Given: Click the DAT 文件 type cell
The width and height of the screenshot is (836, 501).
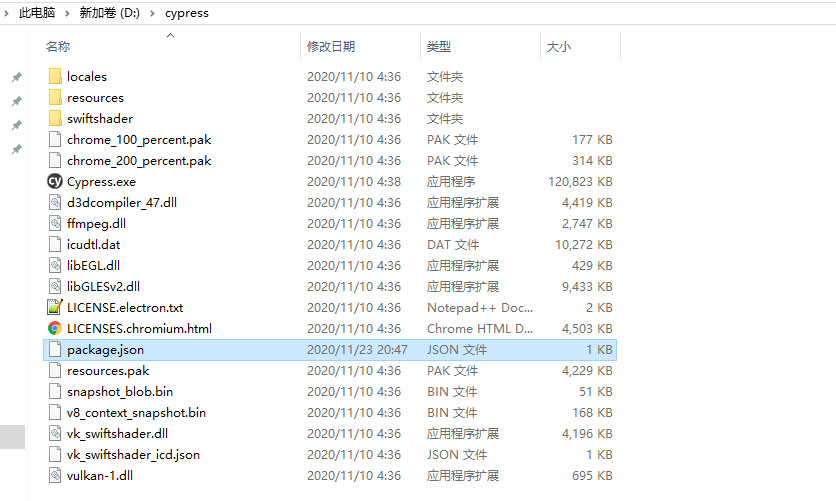Looking at the screenshot, I should 453,245.
